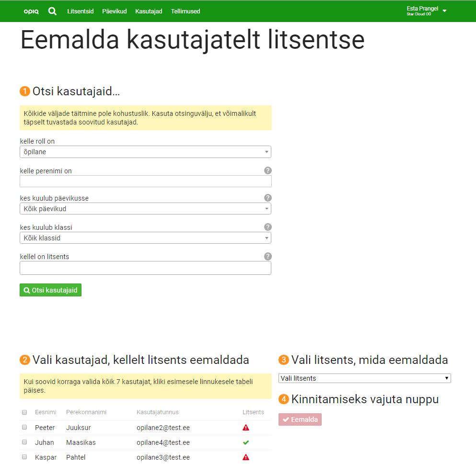
Task: Open the role dropdown showing õpilane
Action: tap(145, 152)
